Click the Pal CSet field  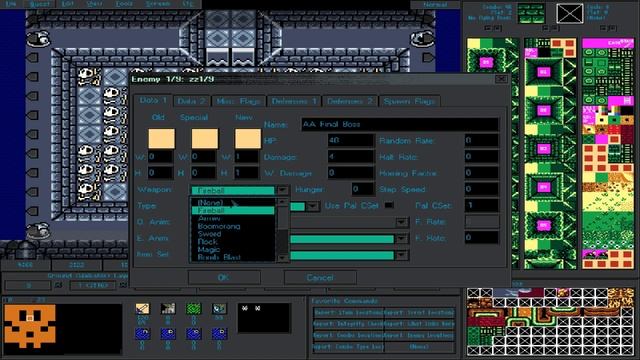click(x=482, y=205)
